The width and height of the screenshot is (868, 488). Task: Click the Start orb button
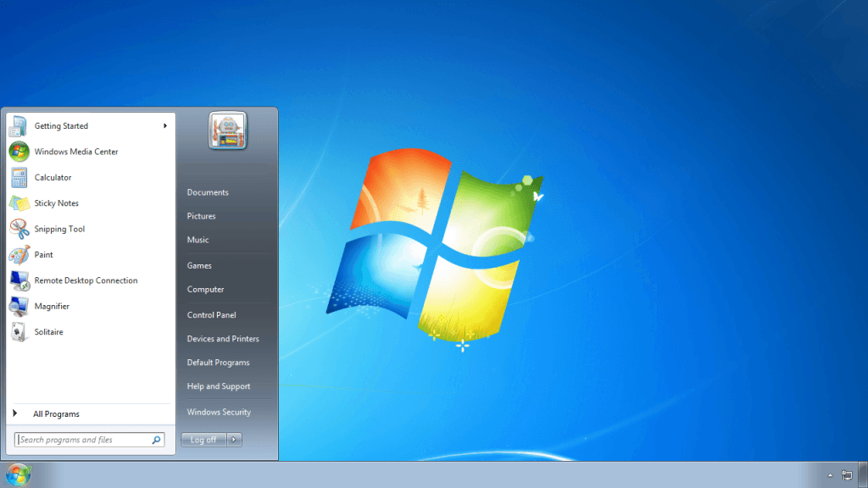point(19,474)
